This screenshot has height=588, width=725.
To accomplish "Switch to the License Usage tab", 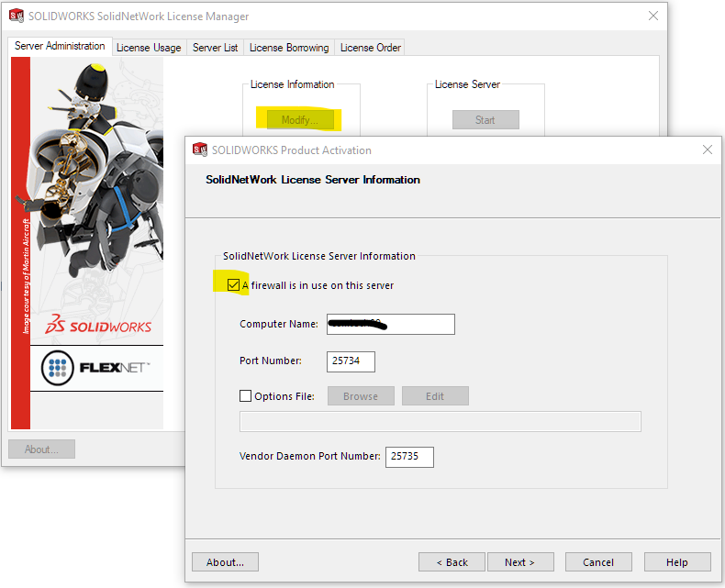I will (x=149, y=48).
